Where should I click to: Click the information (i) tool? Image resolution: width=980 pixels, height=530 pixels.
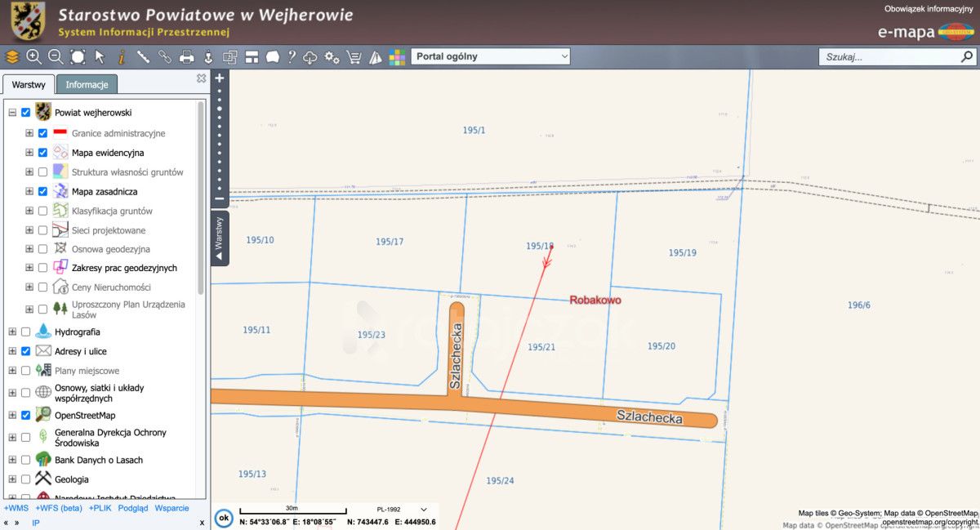tap(122, 57)
